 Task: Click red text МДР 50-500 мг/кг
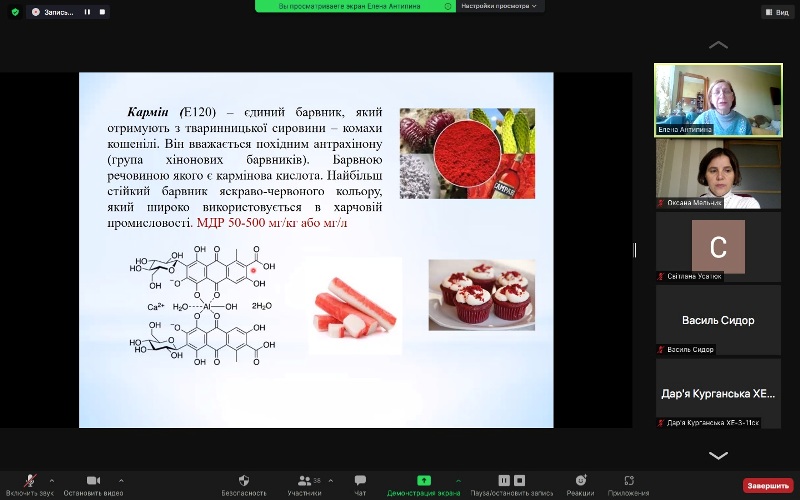[x=248, y=223]
